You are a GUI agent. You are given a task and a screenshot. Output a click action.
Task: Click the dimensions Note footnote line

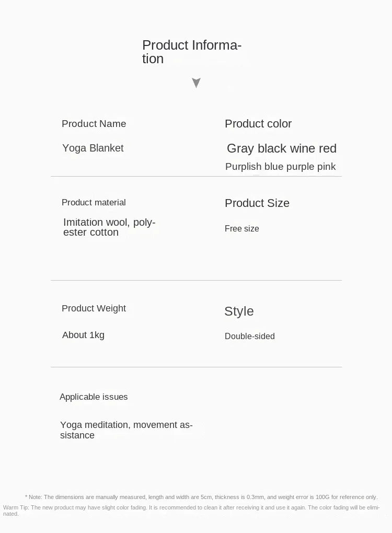coord(201,497)
